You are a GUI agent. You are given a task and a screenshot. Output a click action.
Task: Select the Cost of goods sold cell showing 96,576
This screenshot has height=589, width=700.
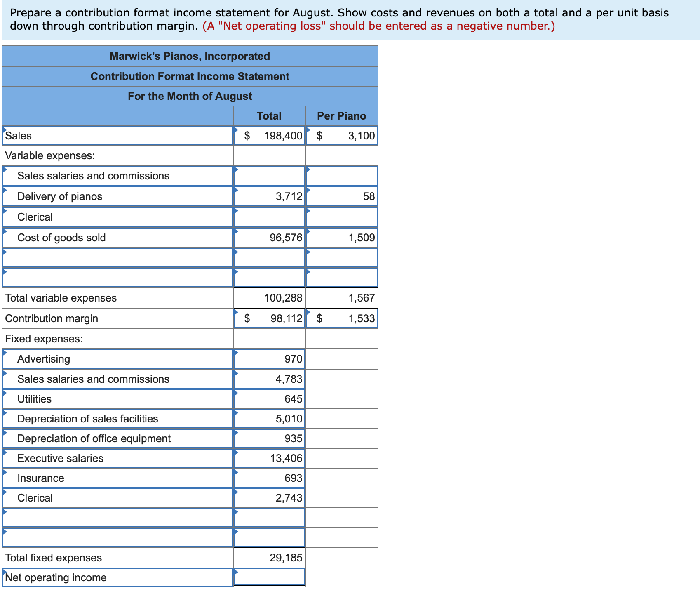(270, 237)
